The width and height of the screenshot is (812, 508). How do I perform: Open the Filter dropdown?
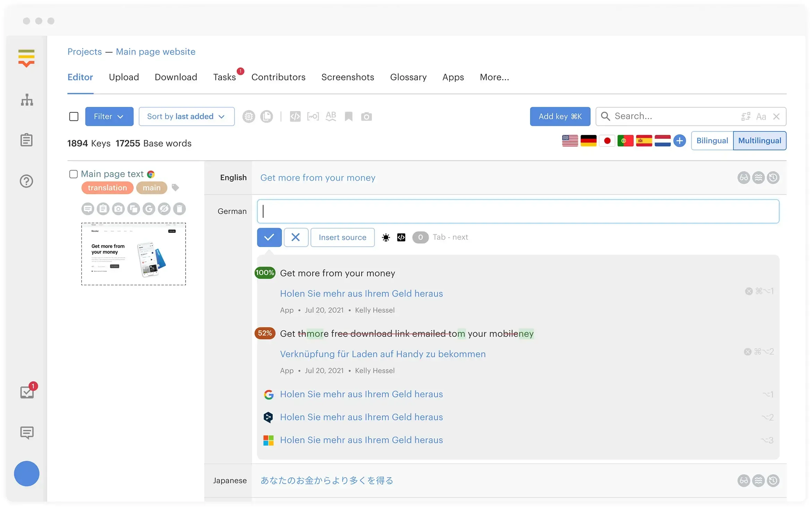[109, 117]
